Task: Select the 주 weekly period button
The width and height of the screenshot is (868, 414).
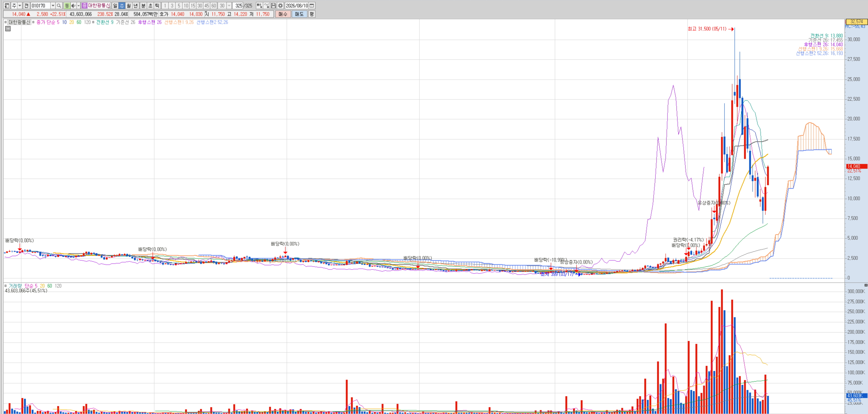Action: pos(122,6)
